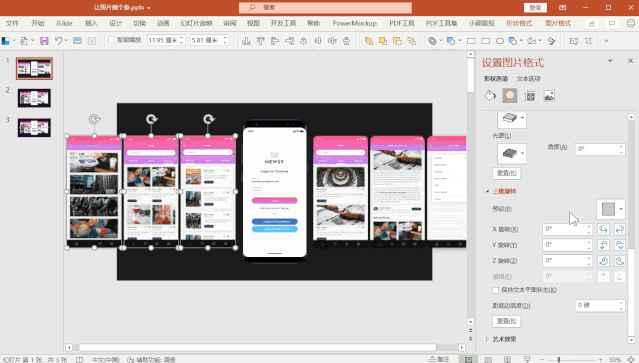
Task: Expand the 艺术效果 section
Action: (x=487, y=339)
